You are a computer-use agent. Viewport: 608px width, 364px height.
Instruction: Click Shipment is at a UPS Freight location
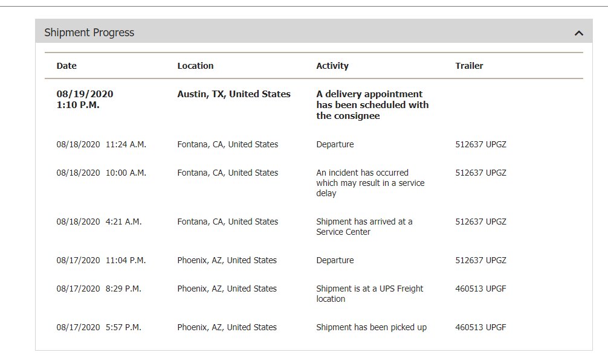pyautogui.click(x=370, y=293)
